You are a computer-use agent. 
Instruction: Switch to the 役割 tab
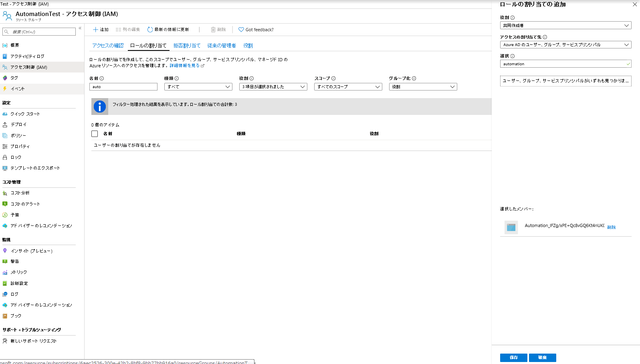pyautogui.click(x=248, y=46)
